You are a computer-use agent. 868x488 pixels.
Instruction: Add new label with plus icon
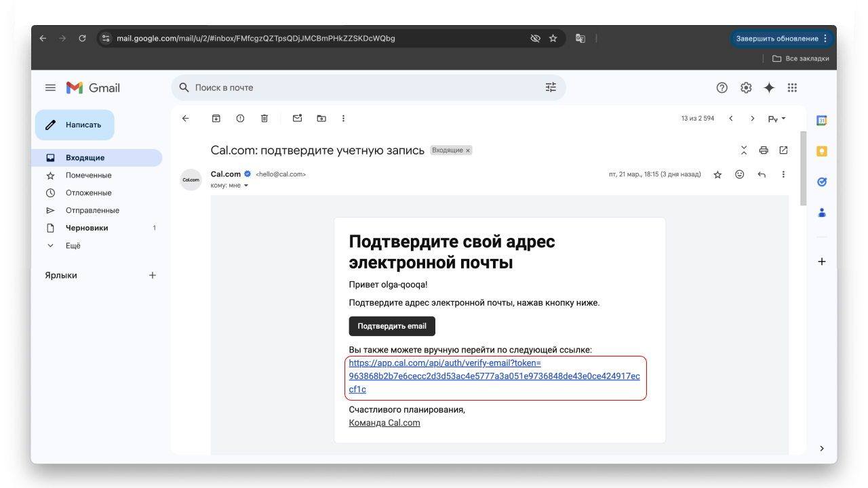[x=153, y=275]
